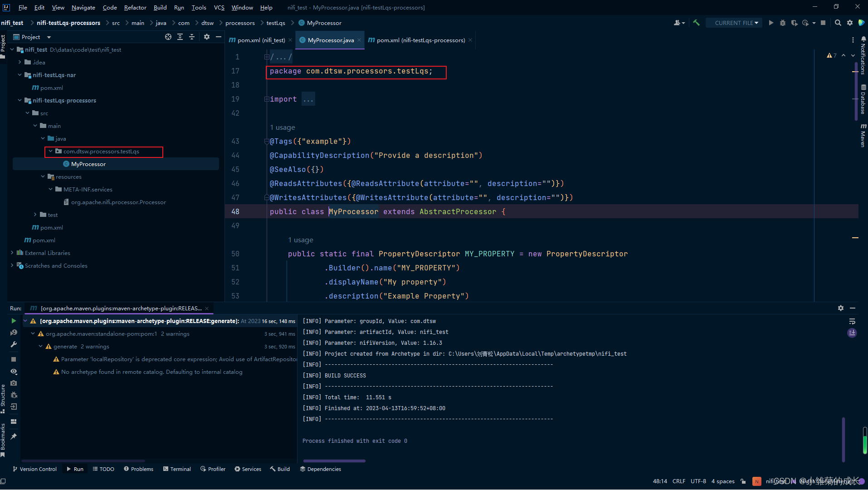Viewport: 868px width, 490px height.
Task: Open the Database tool window
Action: [863, 99]
